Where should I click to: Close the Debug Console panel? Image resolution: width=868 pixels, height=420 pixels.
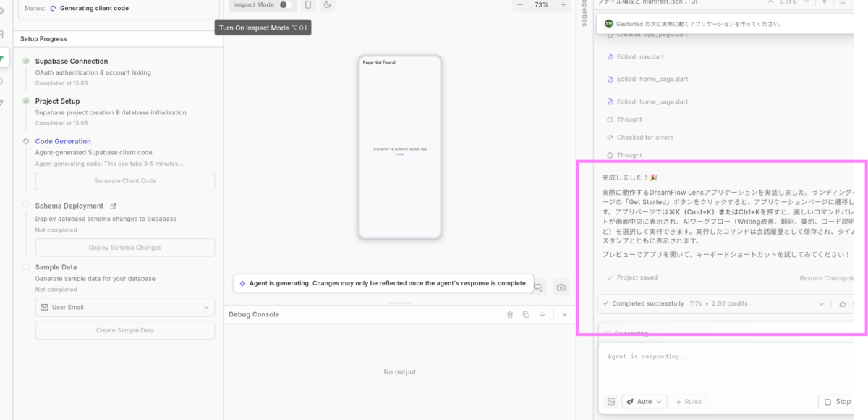(564, 315)
